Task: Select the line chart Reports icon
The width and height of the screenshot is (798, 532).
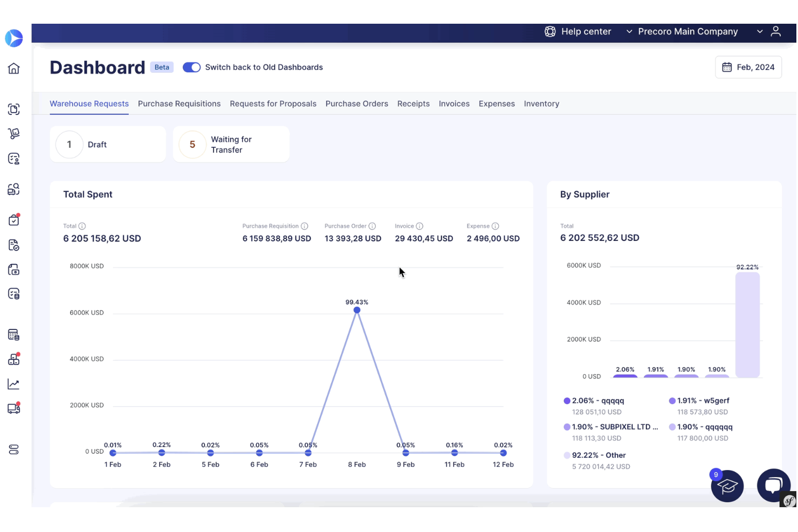Action: [x=14, y=384]
